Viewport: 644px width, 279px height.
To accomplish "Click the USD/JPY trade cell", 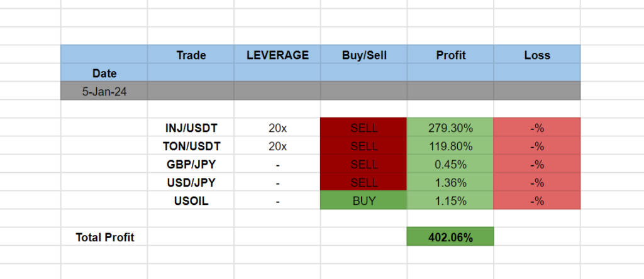I will [x=191, y=183].
